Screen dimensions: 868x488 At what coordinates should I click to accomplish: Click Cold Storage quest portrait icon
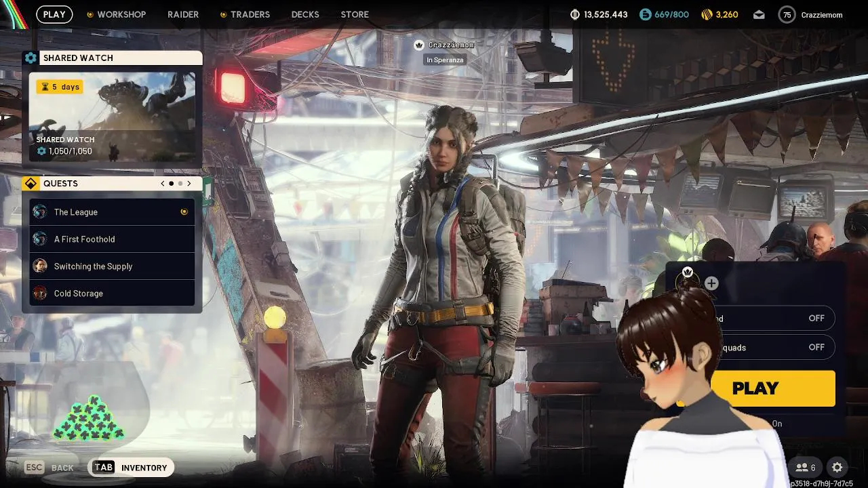[40, 293]
